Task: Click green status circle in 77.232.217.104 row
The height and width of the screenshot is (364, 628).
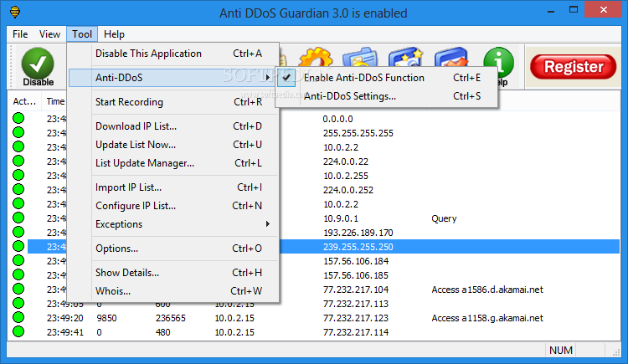Action: click(x=18, y=289)
